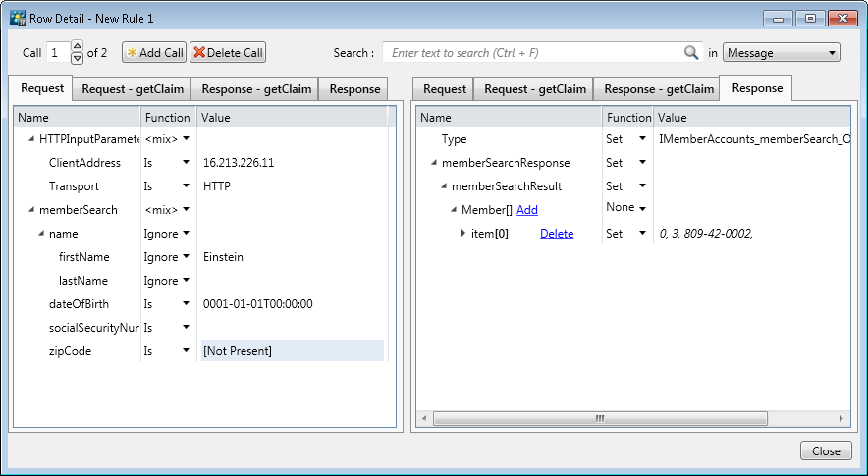Switch to left Response tab

[x=354, y=89]
